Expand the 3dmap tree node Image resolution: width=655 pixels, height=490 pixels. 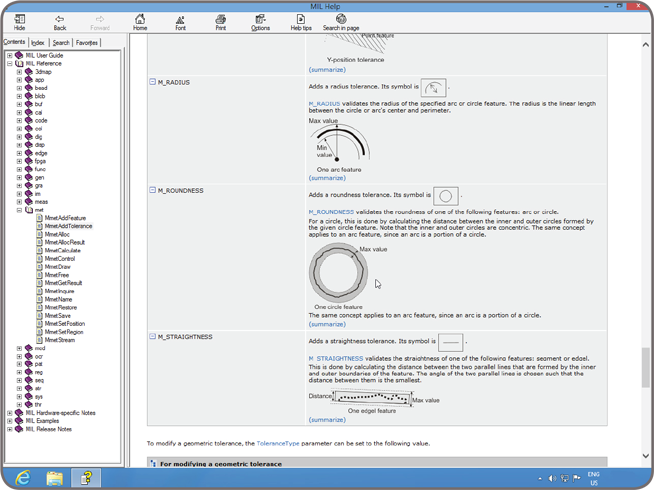(x=19, y=72)
